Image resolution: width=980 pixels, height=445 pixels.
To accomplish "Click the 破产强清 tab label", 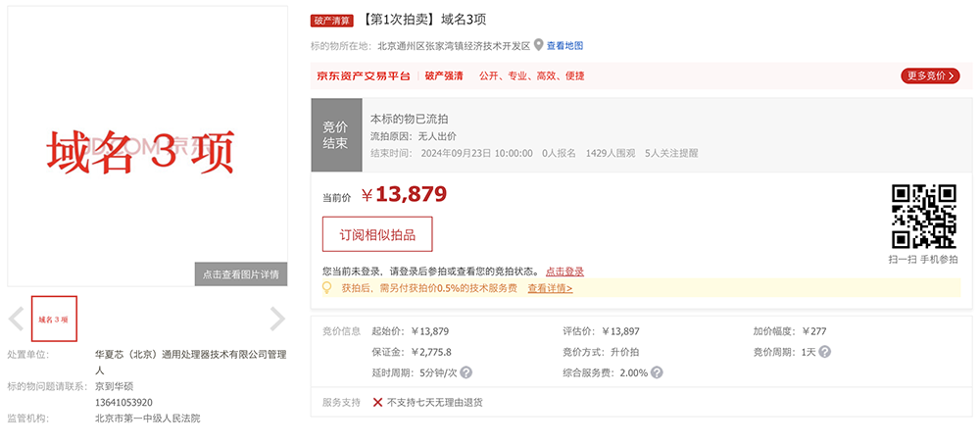I will pyautogui.click(x=444, y=75).
